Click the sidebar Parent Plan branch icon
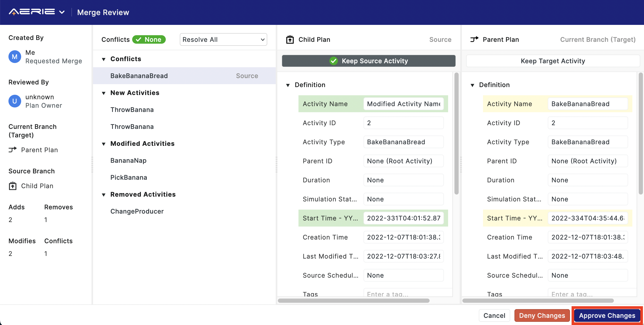The height and width of the screenshot is (325, 644). [12, 150]
